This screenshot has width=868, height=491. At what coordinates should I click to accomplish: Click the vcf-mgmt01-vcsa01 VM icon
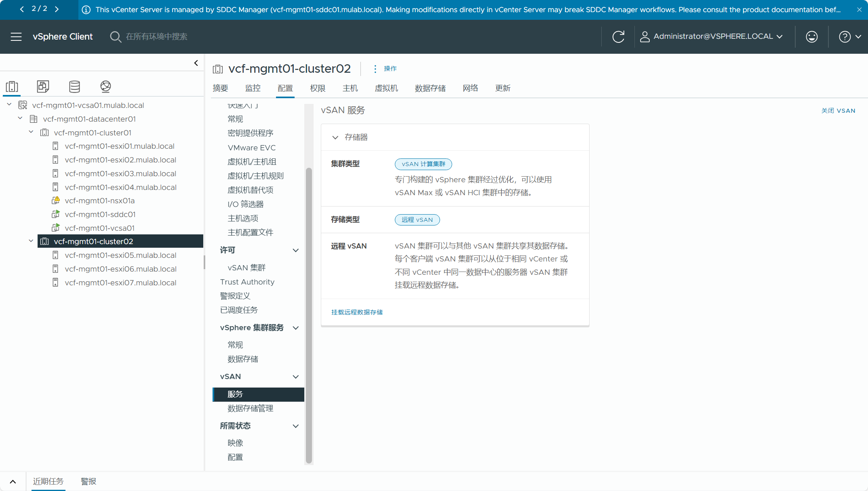pyautogui.click(x=56, y=228)
